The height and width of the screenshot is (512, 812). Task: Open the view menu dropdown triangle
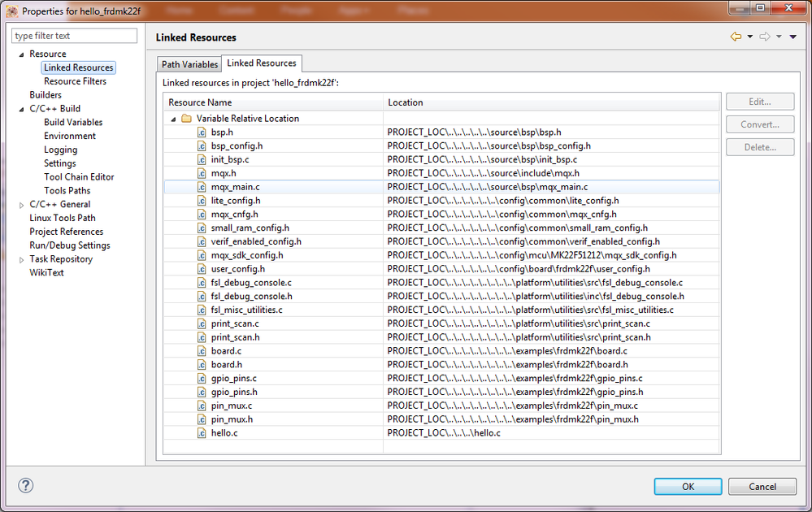click(792, 37)
